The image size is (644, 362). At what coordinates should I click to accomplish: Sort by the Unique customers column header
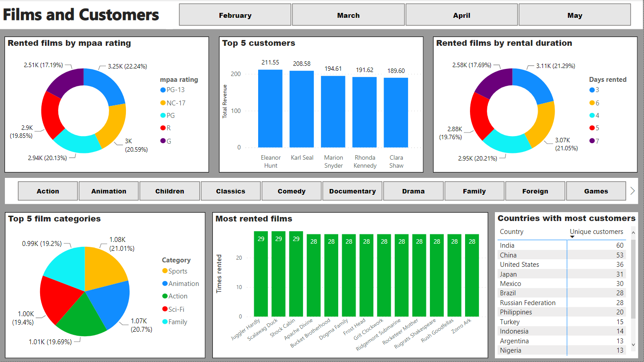pos(596,232)
